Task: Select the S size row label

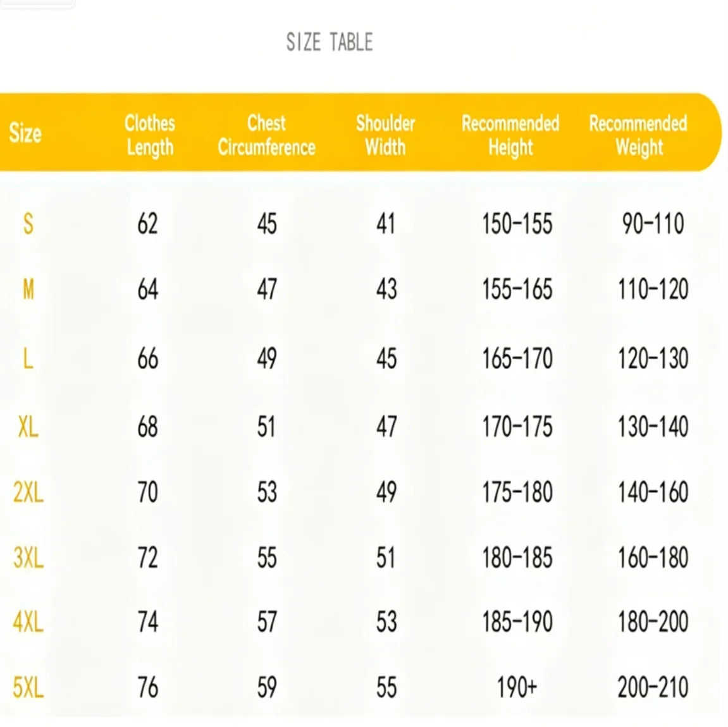Action: (x=28, y=224)
